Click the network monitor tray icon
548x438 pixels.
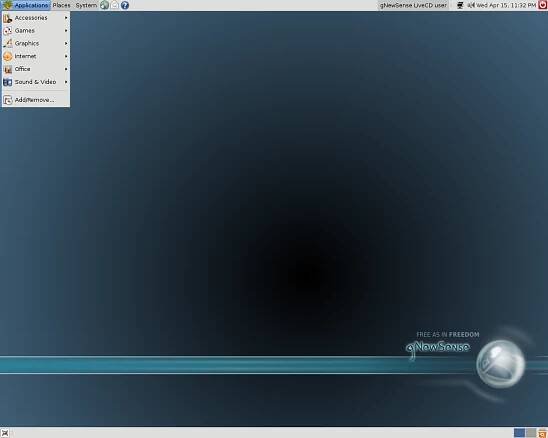coord(460,5)
